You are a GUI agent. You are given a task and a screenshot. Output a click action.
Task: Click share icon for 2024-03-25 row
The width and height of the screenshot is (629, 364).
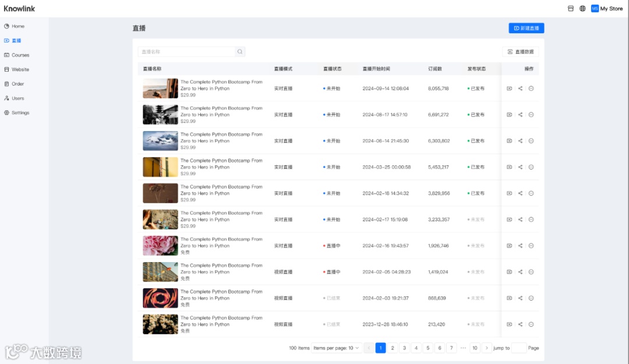coord(520,167)
